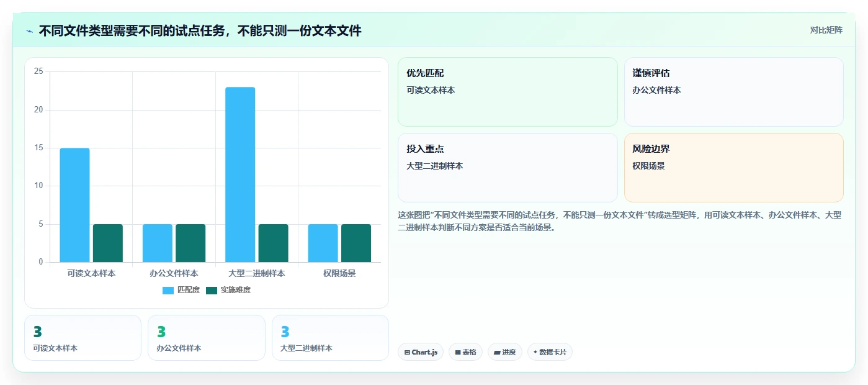Click the 匹配度 bar for 可读文本样本

tap(74, 205)
